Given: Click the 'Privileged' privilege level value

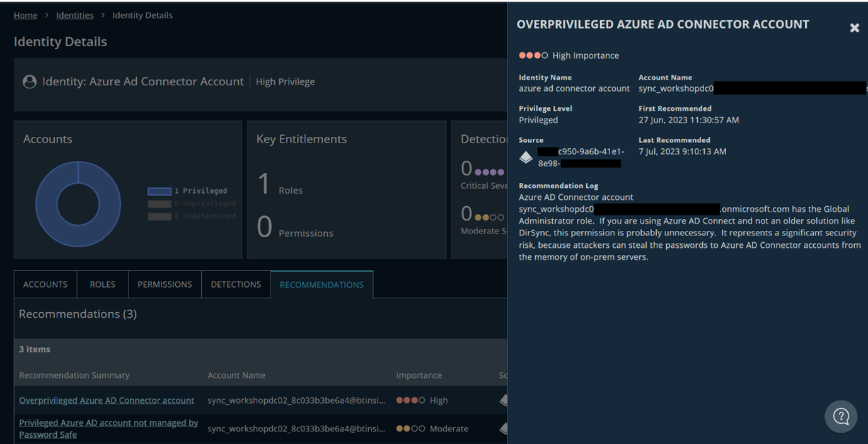Looking at the screenshot, I should 538,120.
